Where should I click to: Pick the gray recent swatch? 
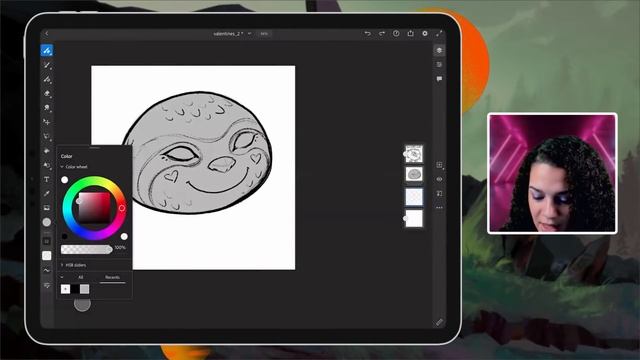(84, 289)
